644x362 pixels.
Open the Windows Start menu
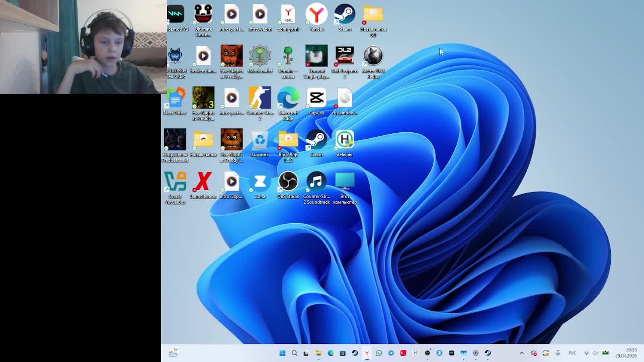coord(282,353)
